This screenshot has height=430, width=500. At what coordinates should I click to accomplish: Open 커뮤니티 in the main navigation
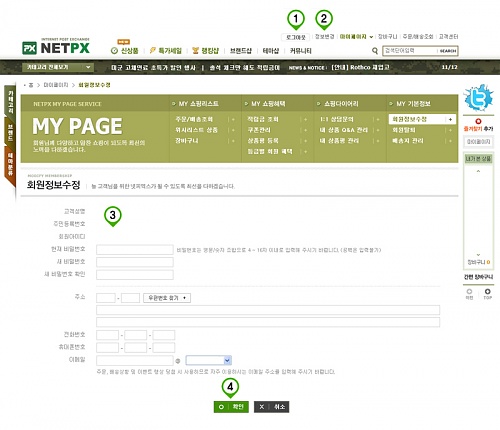(x=301, y=51)
